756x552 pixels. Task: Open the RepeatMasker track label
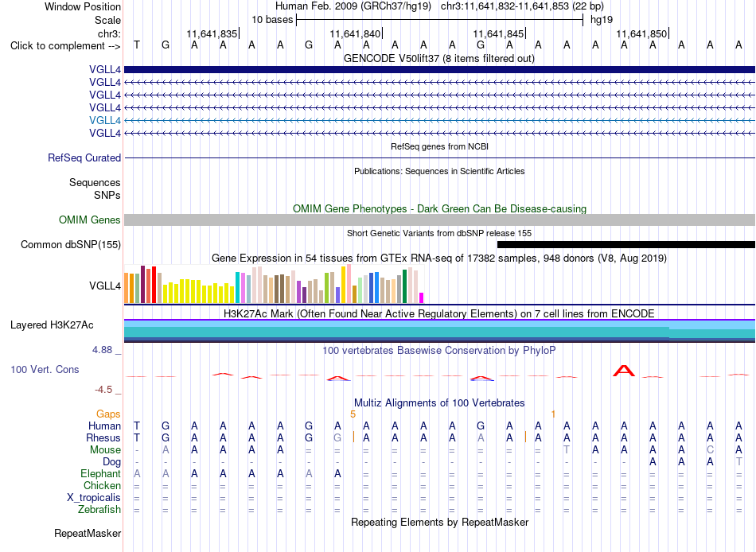(88, 533)
